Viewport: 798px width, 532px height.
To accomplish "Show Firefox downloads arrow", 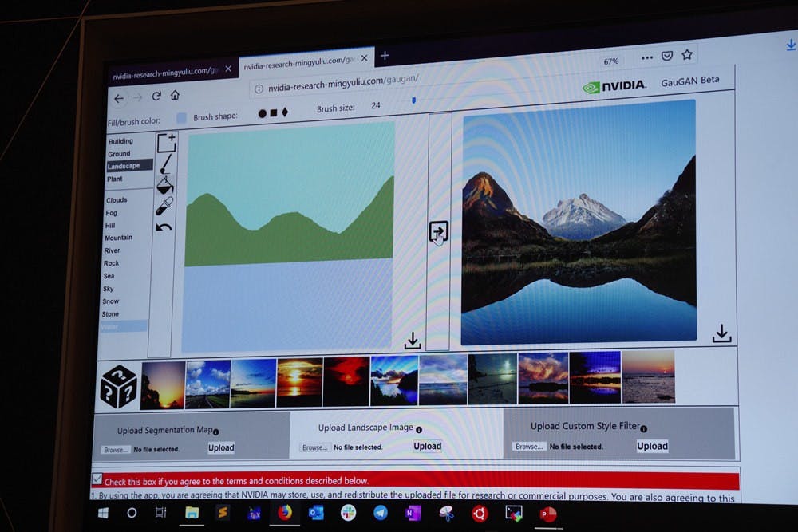I will (791, 45).
